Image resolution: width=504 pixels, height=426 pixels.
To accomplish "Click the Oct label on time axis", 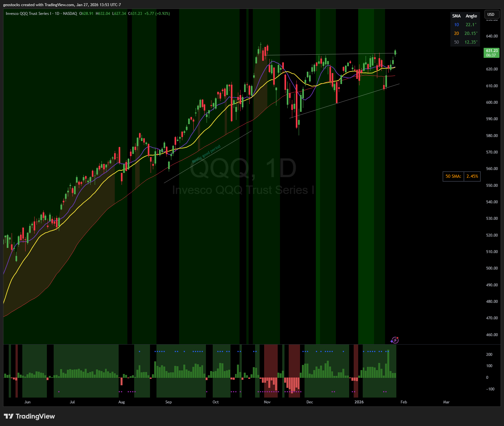I will click(216, 402).
